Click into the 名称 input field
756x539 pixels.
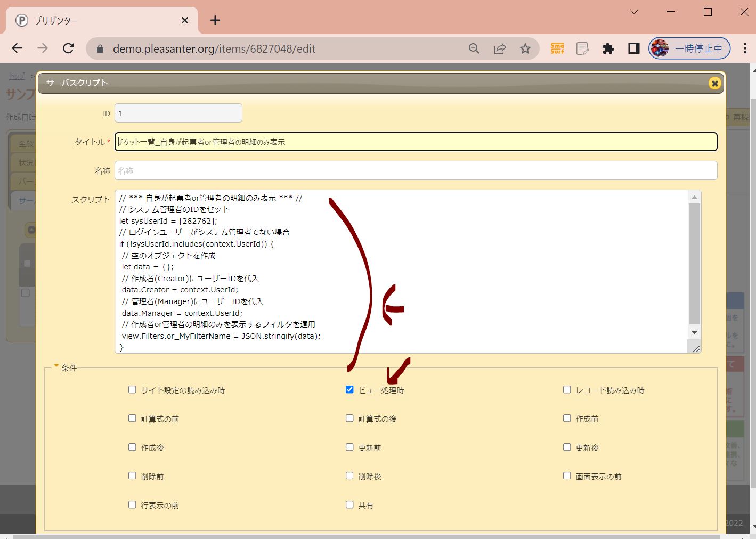pyautogui.click(x=416, y=171)
